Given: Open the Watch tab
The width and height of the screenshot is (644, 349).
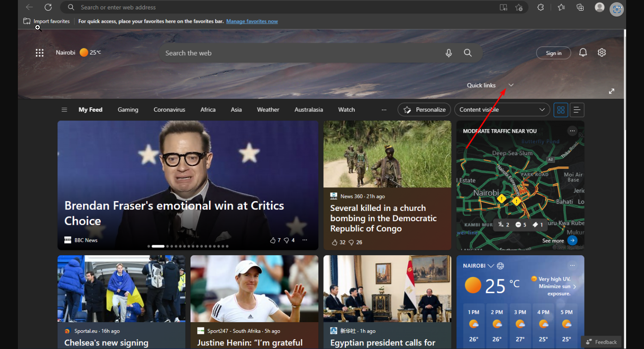Looking at the screenshot, I should (347, 109).
